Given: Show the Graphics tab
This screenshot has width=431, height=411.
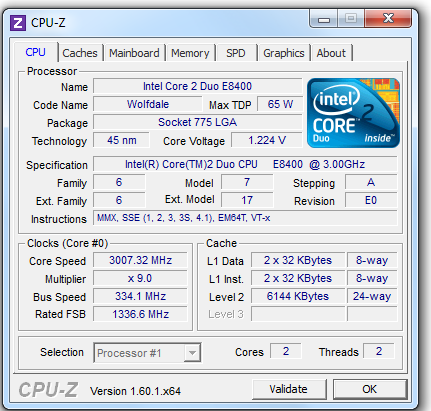Looking at the screenshot, I should click(284, 53).
